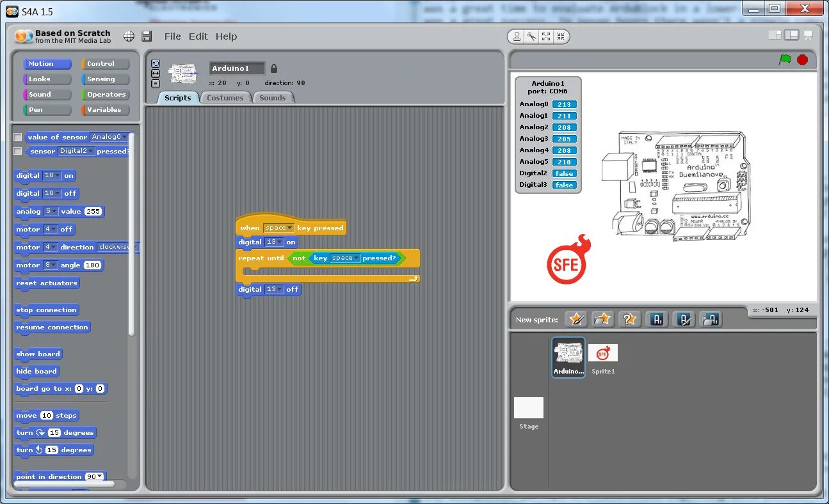Click the save floppy disk icon
829x504 pixels.
147,36
